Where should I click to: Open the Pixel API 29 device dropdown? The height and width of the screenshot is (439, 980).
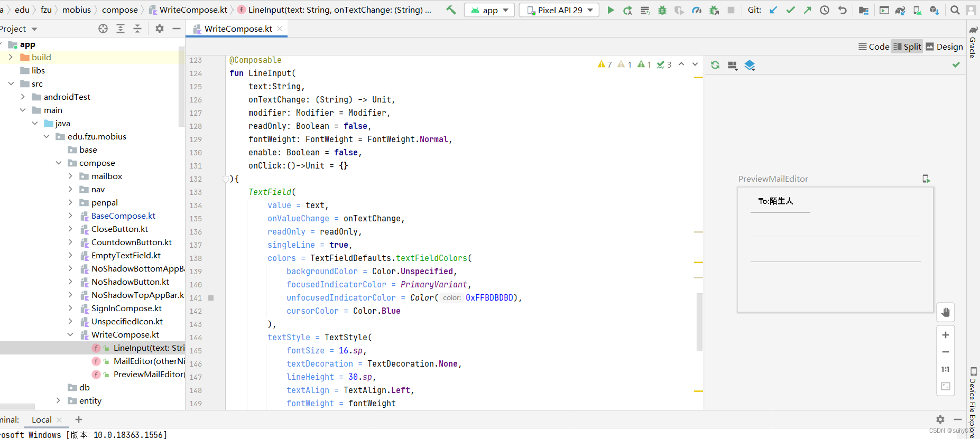point(559,10)
